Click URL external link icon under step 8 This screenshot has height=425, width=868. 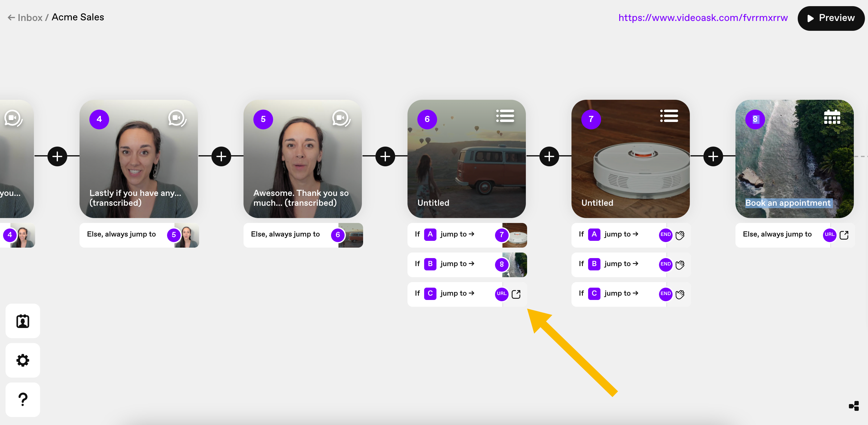(844, 235)
